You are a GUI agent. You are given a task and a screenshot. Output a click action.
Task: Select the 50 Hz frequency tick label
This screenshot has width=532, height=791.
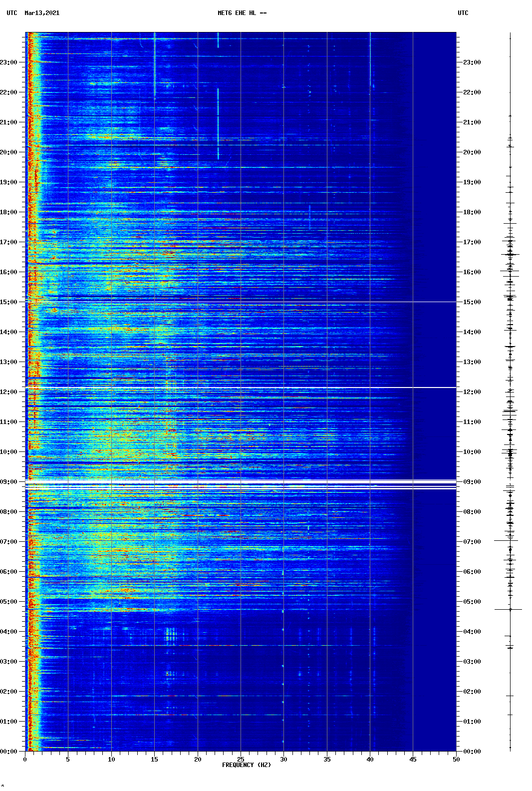pos(456,760)
